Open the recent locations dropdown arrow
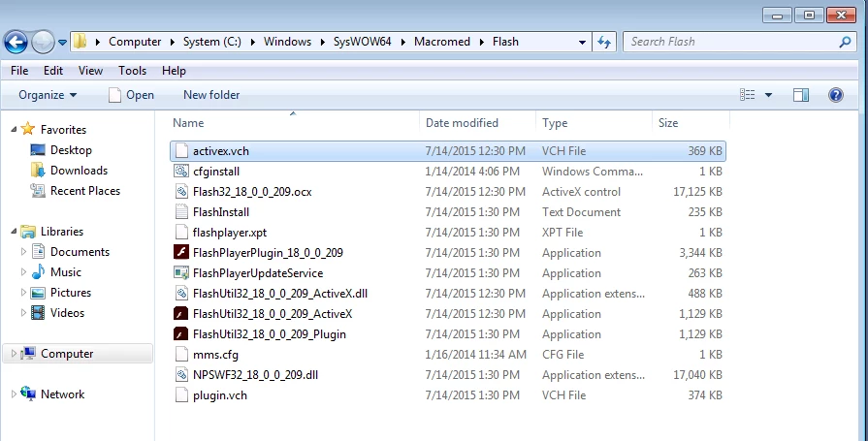Viewport: 868px width, 441px height. click(62, 42)
